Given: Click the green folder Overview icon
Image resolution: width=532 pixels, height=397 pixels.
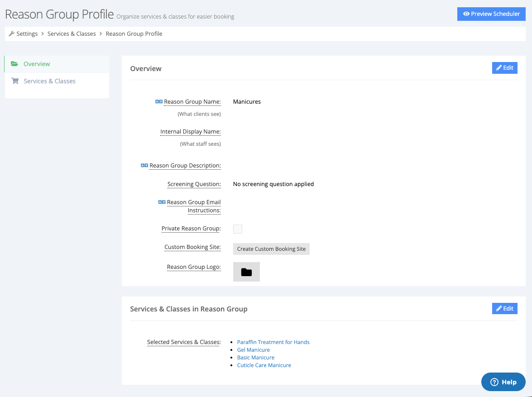Looking at the screenshot, I should (14, 64).
